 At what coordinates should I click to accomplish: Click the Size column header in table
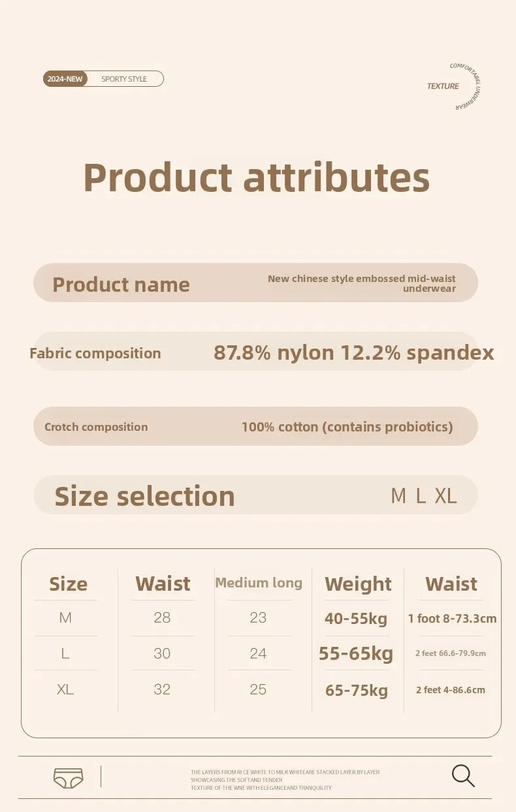(68, 584)
